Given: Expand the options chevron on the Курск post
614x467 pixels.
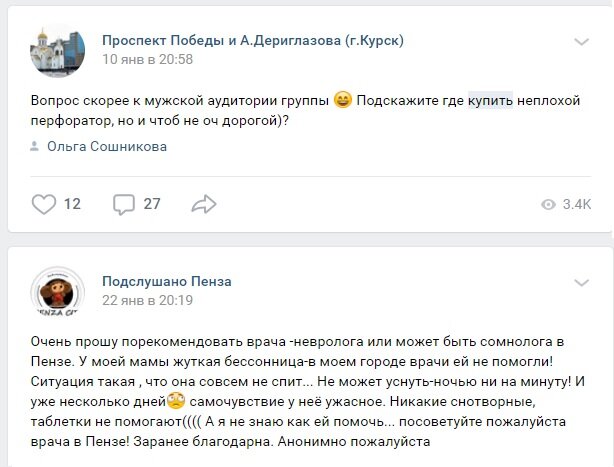Looking at the screenshot, I should point(581,42).
